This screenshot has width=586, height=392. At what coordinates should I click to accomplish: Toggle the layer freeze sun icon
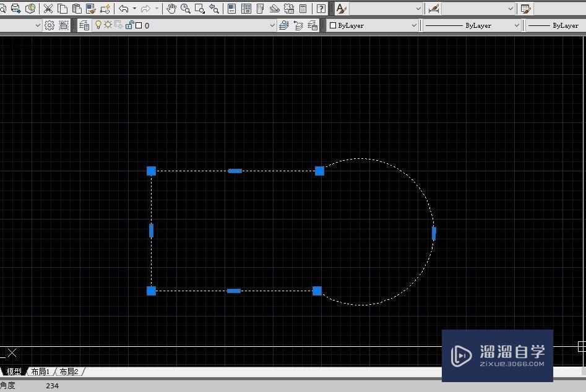(x=108, y=25)
